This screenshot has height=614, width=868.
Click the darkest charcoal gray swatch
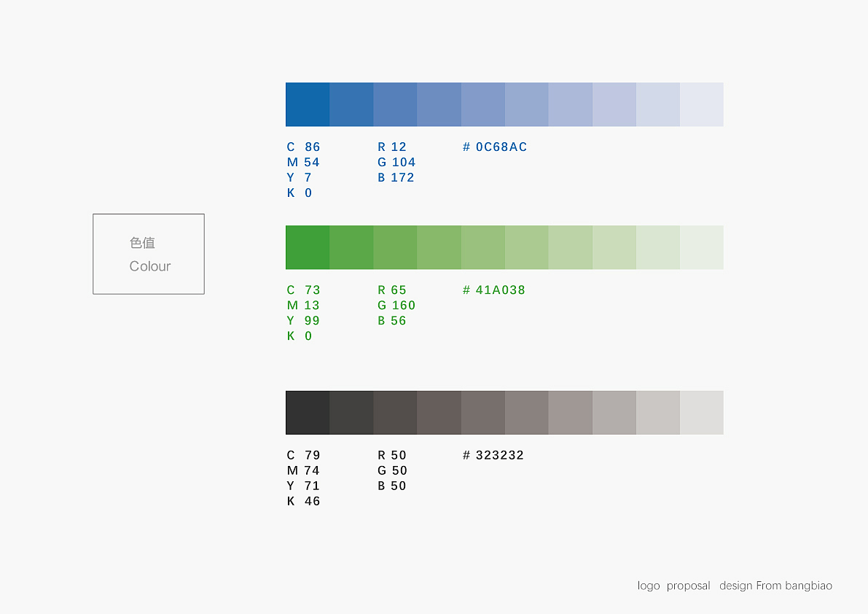pos(308,412)
